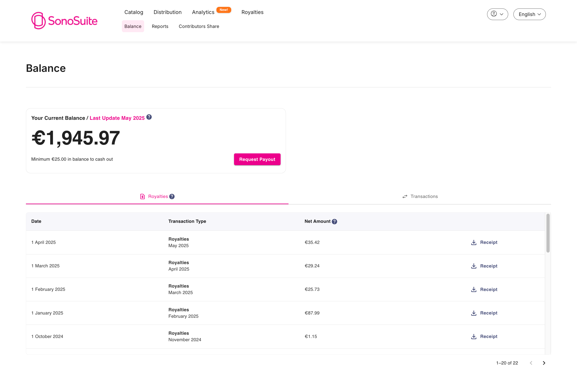Click Royalties May 2025 transaction type
The image size is (577, 392).
(x=179, y=242)
